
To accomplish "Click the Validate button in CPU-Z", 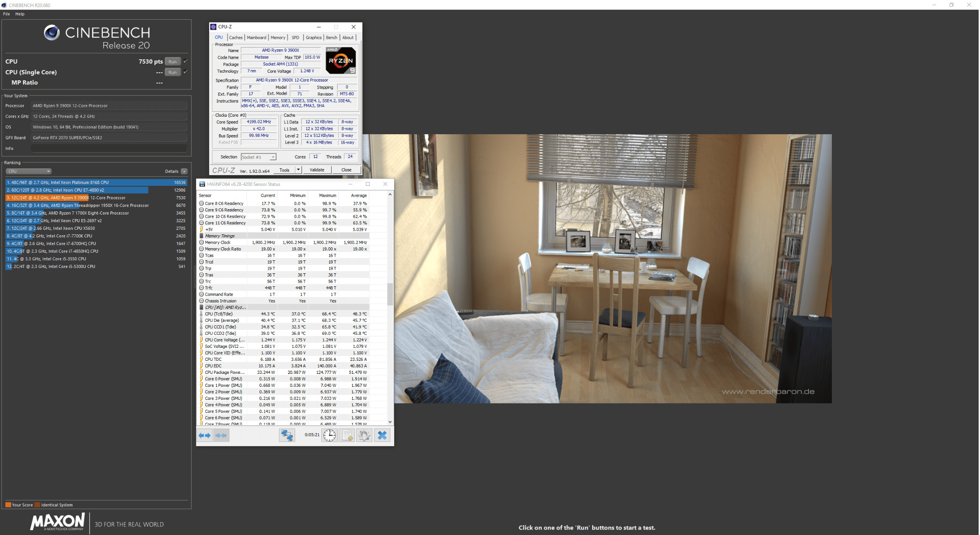I will coord(317,170).
